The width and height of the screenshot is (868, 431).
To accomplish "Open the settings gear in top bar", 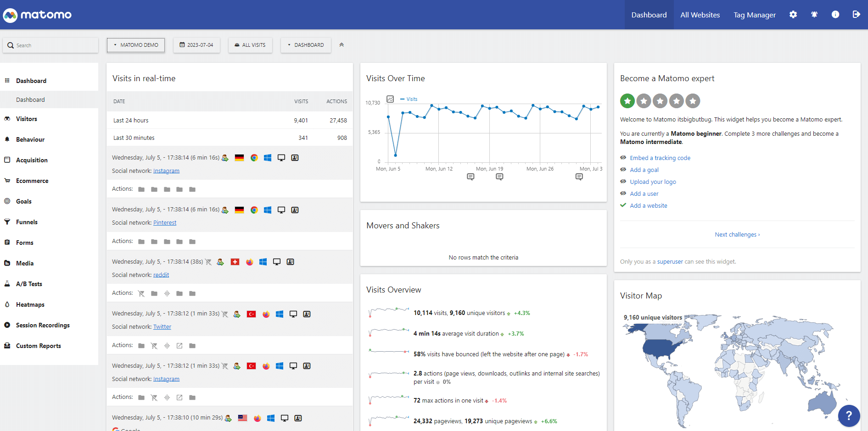I will [793, 15].
